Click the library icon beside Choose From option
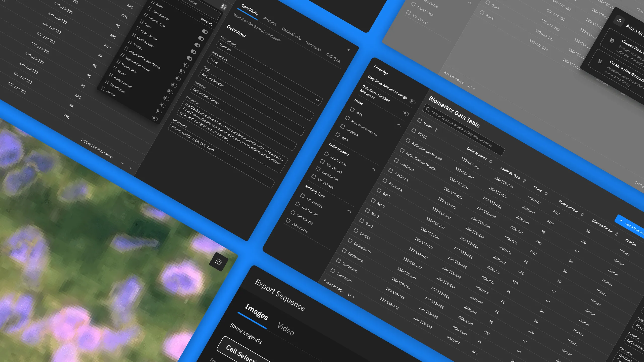This screenshot has width=644, height=362. point(612,40)
